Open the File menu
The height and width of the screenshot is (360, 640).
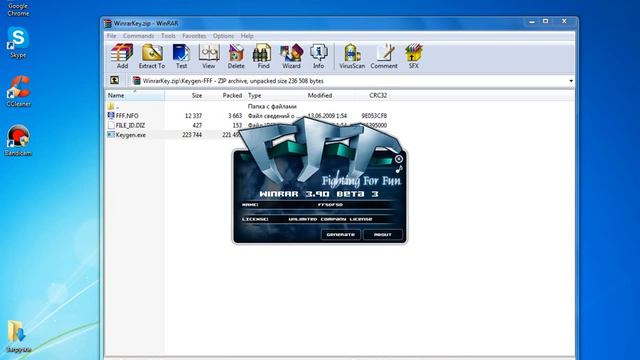(x=111, y=36)
